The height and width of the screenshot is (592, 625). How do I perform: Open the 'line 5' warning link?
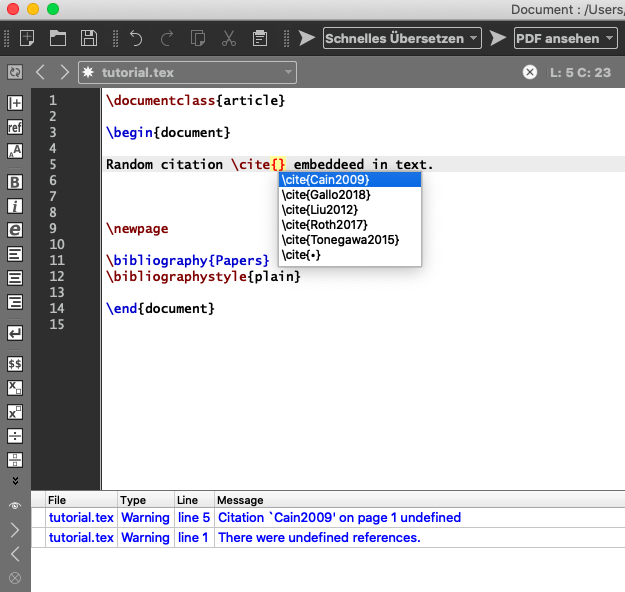point(194,517)
